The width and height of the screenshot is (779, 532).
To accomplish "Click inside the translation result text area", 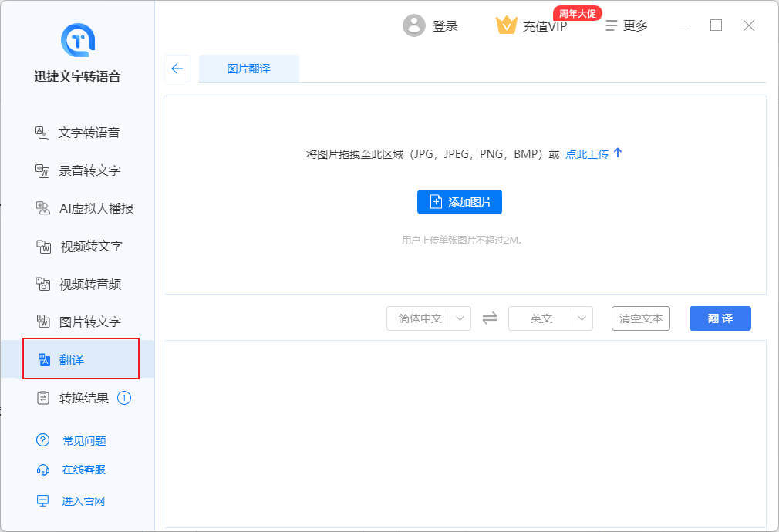I will (x=464, y=432).
